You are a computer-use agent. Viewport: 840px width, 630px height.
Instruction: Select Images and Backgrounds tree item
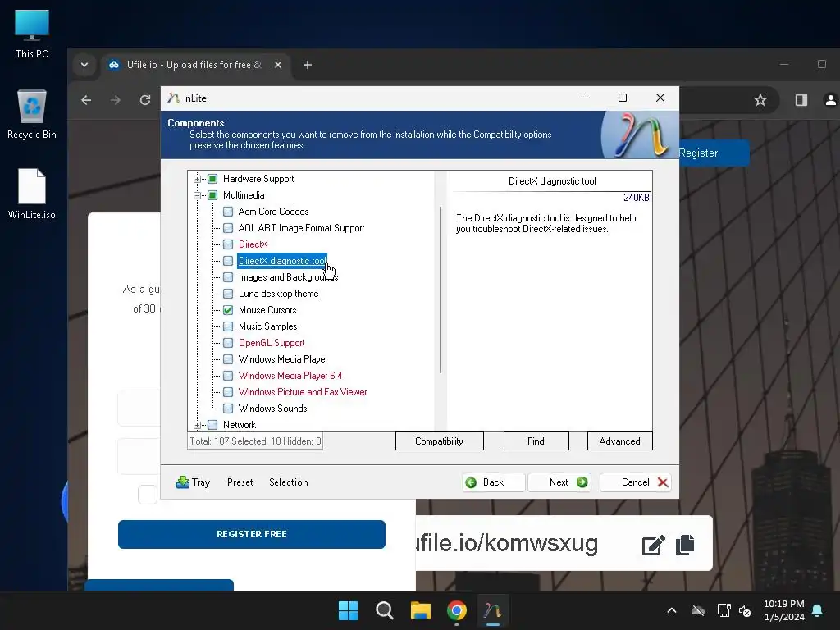point(288,277)
